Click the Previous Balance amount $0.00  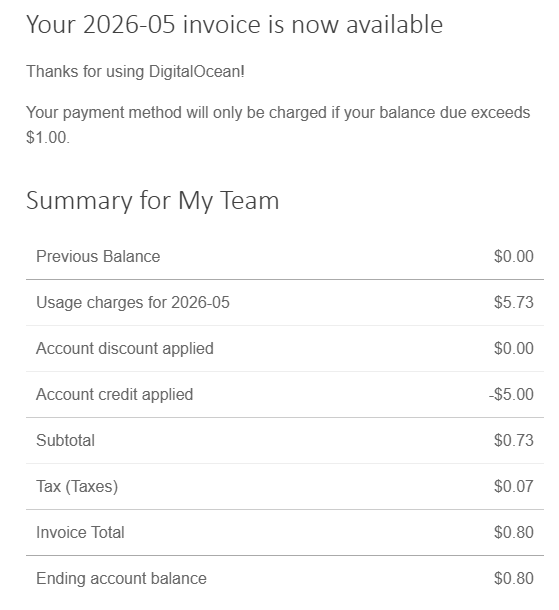(513, 257)
